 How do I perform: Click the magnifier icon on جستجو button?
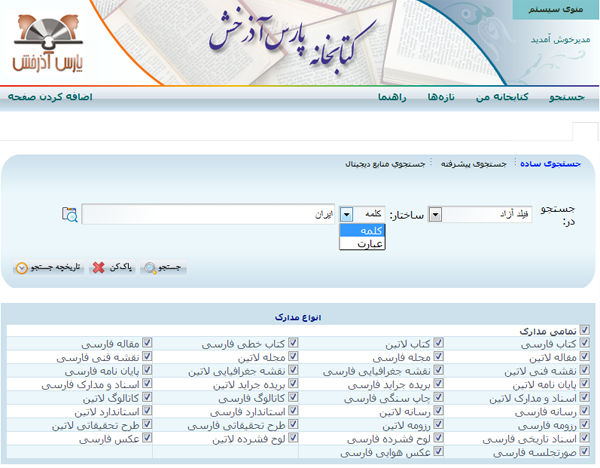coord(150,267)
